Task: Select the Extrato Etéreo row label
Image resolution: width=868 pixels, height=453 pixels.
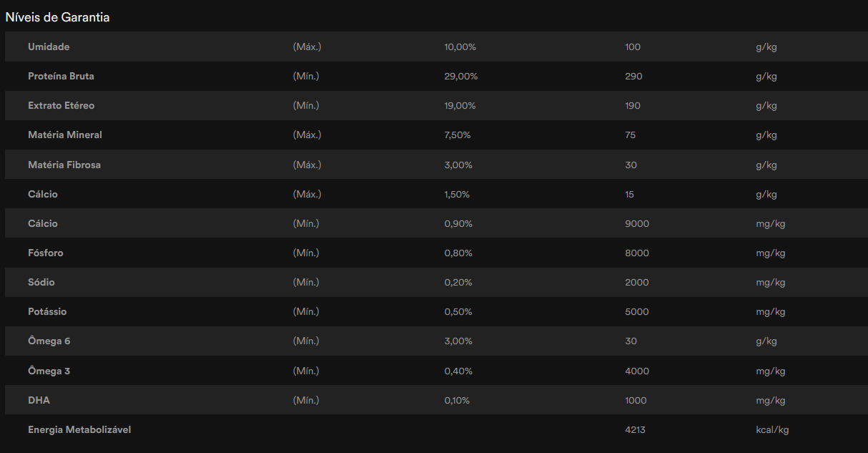Action: coord(61,105)
